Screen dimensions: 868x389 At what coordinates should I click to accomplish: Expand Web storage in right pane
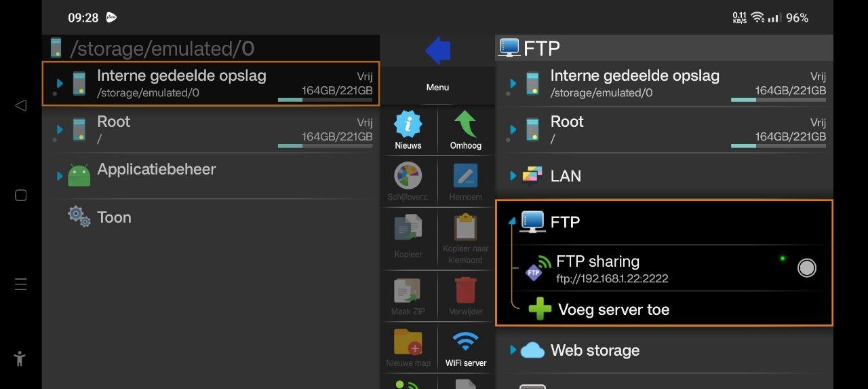513,350
